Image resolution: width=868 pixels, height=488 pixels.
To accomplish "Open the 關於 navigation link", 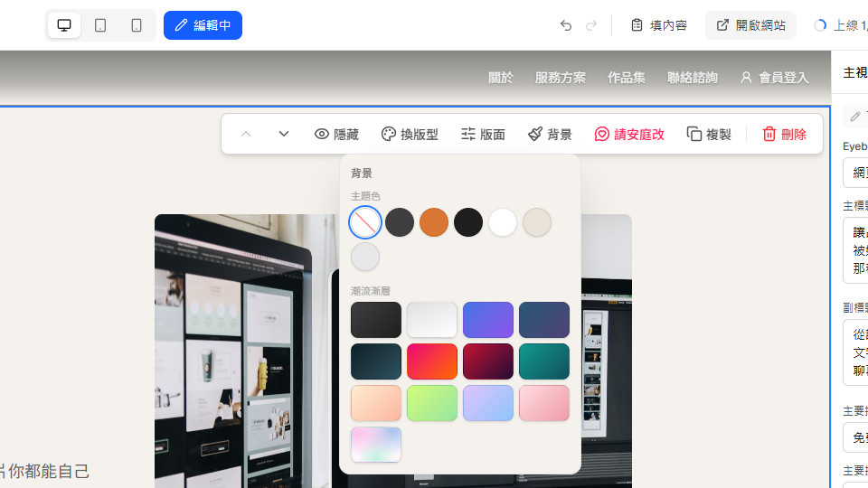I will 500,78.
